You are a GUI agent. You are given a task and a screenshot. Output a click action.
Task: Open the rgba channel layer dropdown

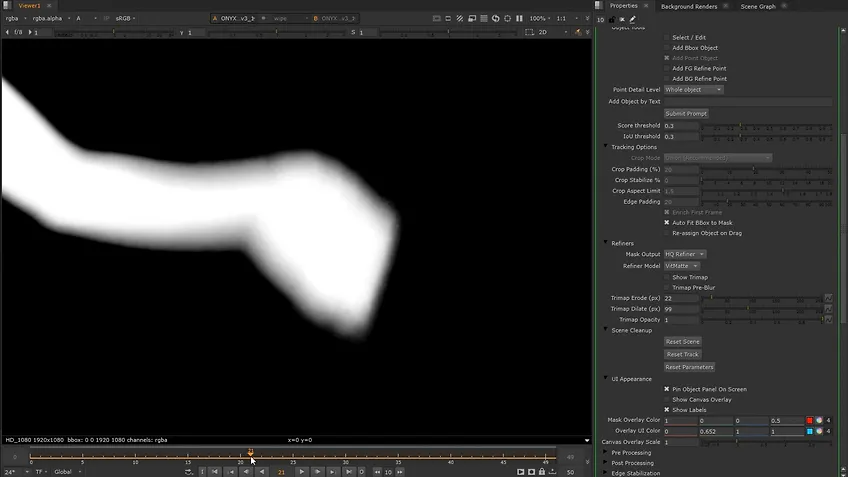coord(16,18)
